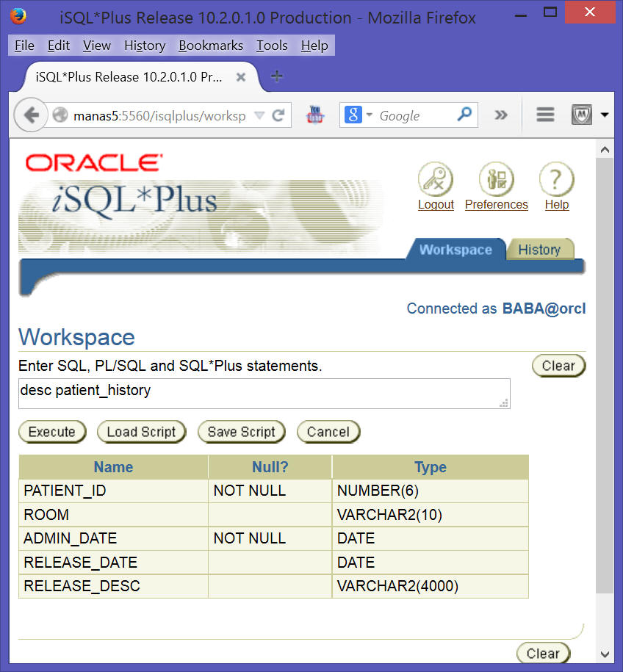The height and width of the screenshot is (672, 623).
Task: Click the Firefox logo in title bar
Action: tap(18, 17)
